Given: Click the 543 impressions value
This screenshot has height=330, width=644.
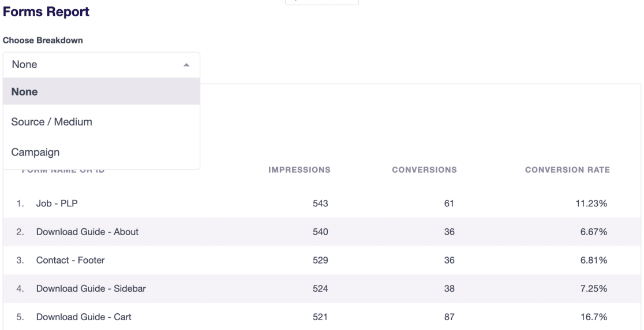Looking at the screenshot, I should tap(320, 203).
